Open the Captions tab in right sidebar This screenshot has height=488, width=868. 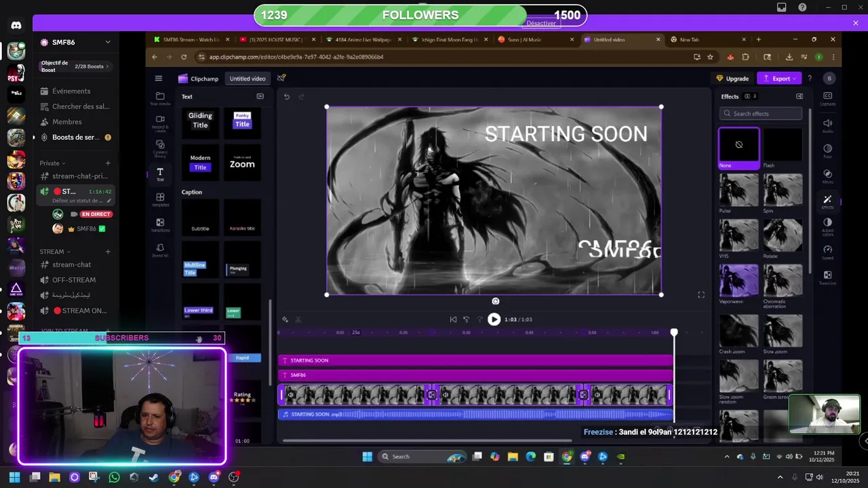point(827,99)
